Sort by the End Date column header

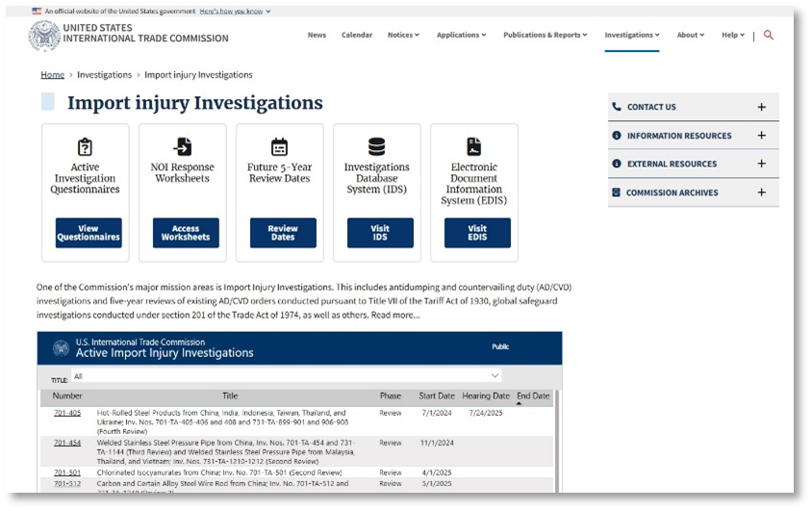(533, 396)
